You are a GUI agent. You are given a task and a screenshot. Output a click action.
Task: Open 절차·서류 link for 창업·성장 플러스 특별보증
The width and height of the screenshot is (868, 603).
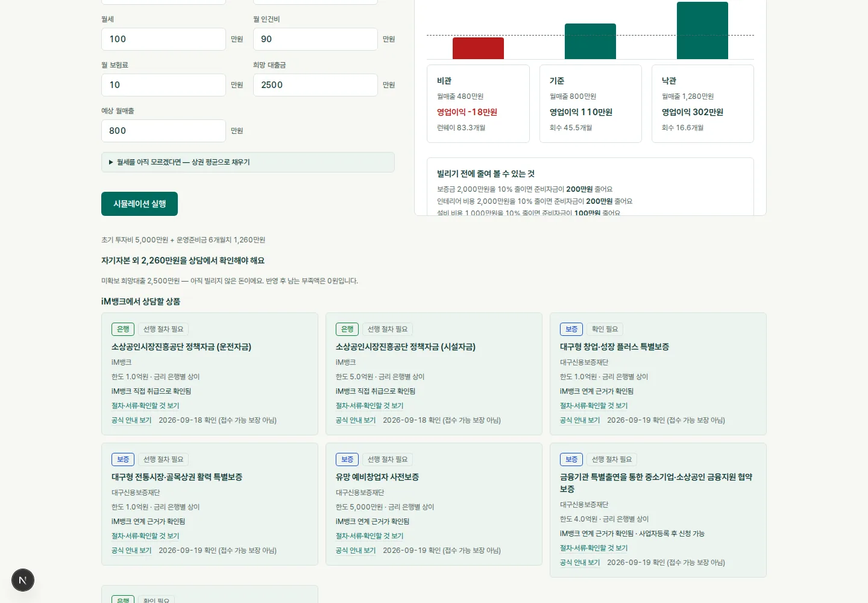[594, 406]
